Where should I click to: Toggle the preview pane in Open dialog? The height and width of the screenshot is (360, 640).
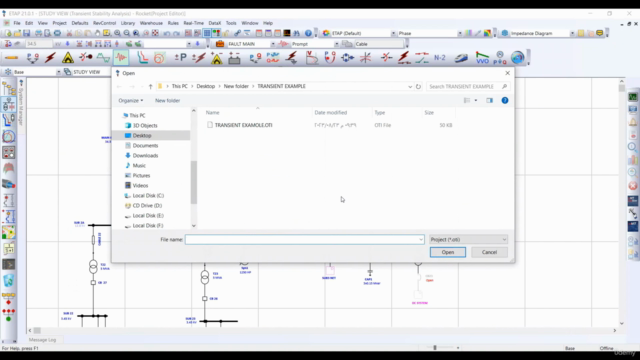pyautogui.click(x=489, y=100)
